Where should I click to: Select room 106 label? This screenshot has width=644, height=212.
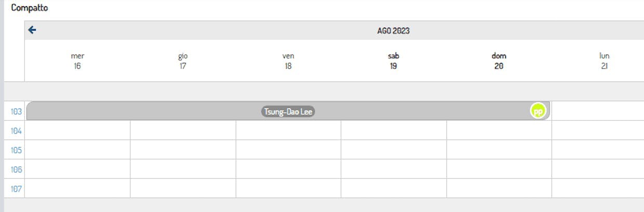[x=16, y=169]
